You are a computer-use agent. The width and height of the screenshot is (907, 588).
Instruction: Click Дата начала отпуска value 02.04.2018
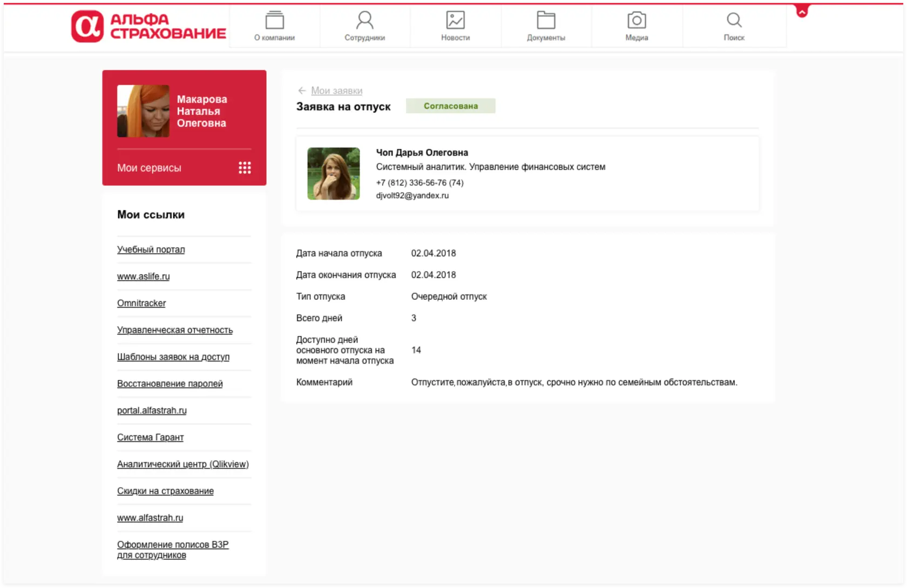pos(434,253)
